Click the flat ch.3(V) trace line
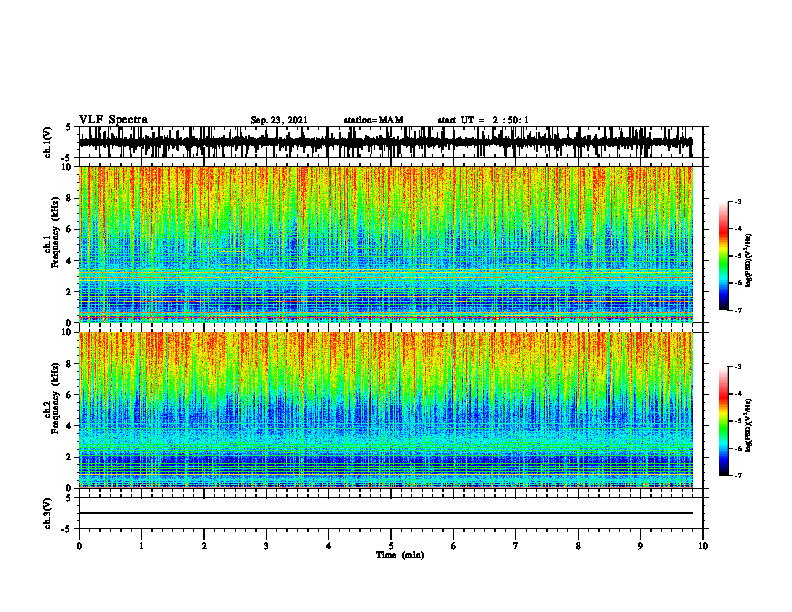The image size is (792, 612). 386,513
